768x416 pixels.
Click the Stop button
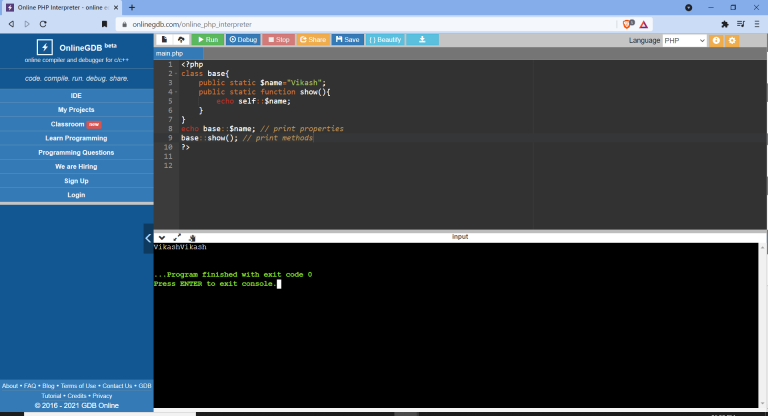click(x=279, y=40)
